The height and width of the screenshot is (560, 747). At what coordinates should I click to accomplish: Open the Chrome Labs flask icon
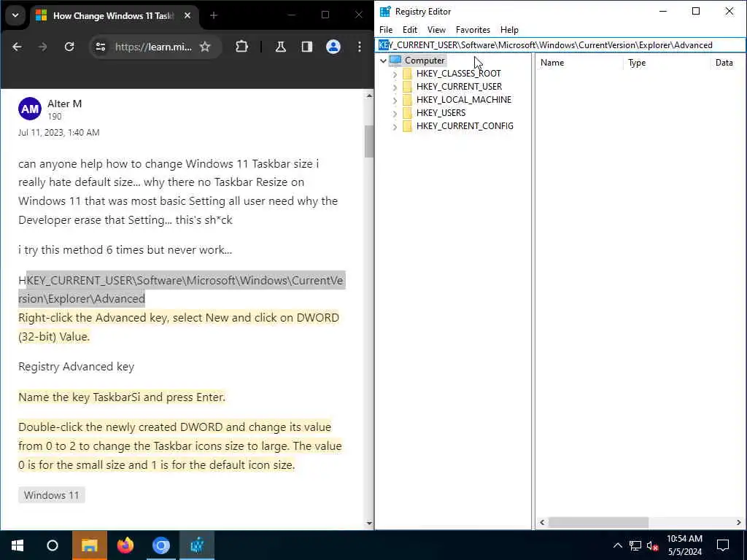281,47
